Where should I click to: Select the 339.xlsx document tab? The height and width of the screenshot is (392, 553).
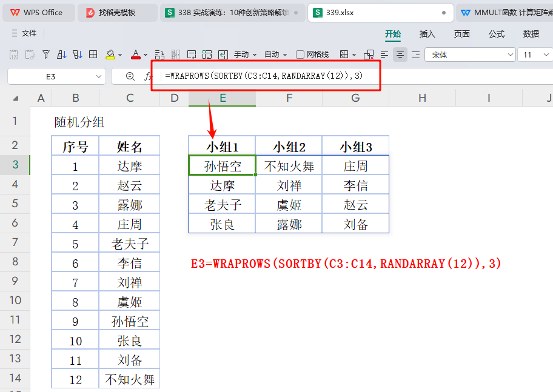pos(380,13)
